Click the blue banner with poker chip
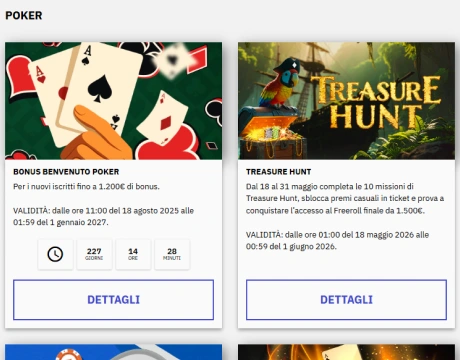 pos(113,352)
